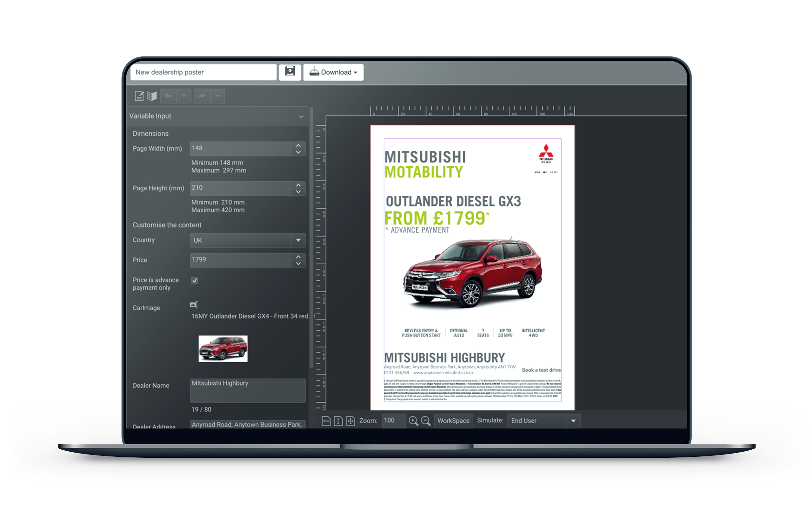Image resolution: width=812 pixels, height=506 pixels.
Task: Click the CarImage picker icon
Action: [x=194, y=305]
